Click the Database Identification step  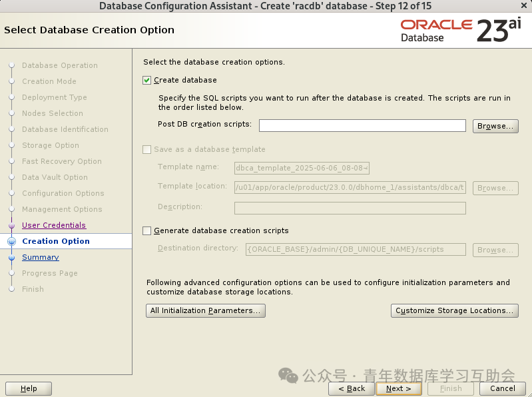click(65, 129)
